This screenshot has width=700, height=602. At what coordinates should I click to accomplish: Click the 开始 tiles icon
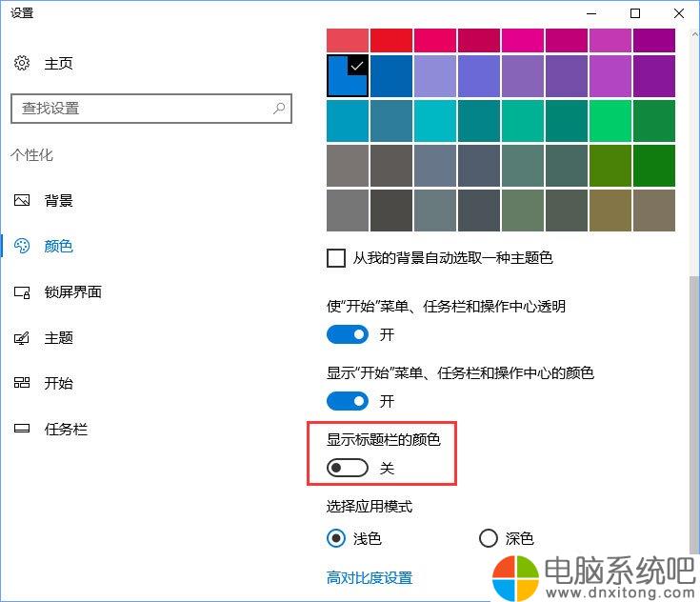click(21, 383)
